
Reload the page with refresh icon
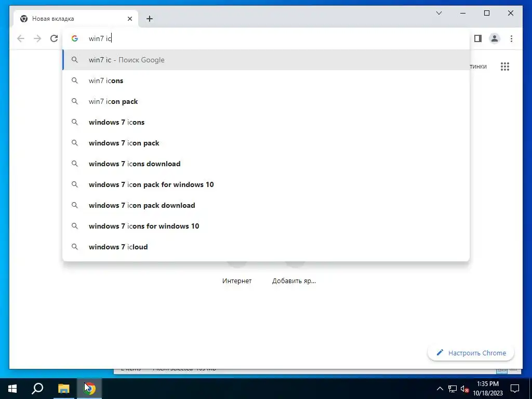tap(54, 38)
